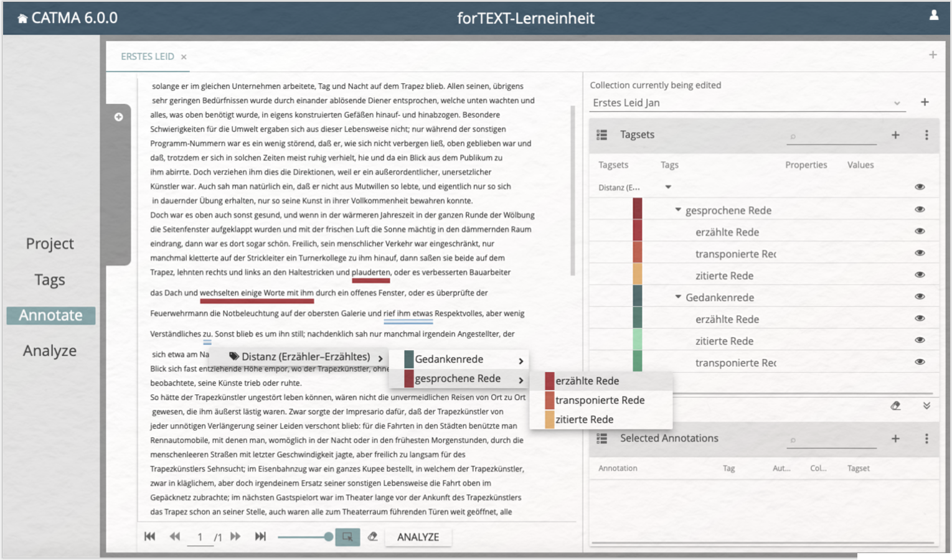Open the Annotate module
The height and width of the screenshot is (560, 952).
50,315
